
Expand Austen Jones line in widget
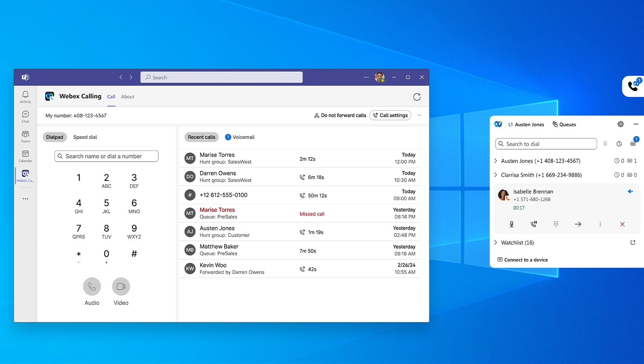pos(496,161)
